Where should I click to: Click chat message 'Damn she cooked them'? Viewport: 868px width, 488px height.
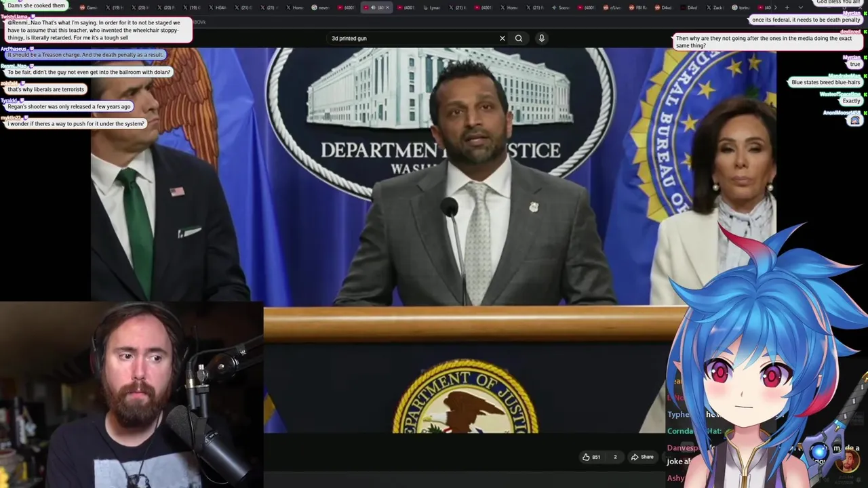coord(37,5)
